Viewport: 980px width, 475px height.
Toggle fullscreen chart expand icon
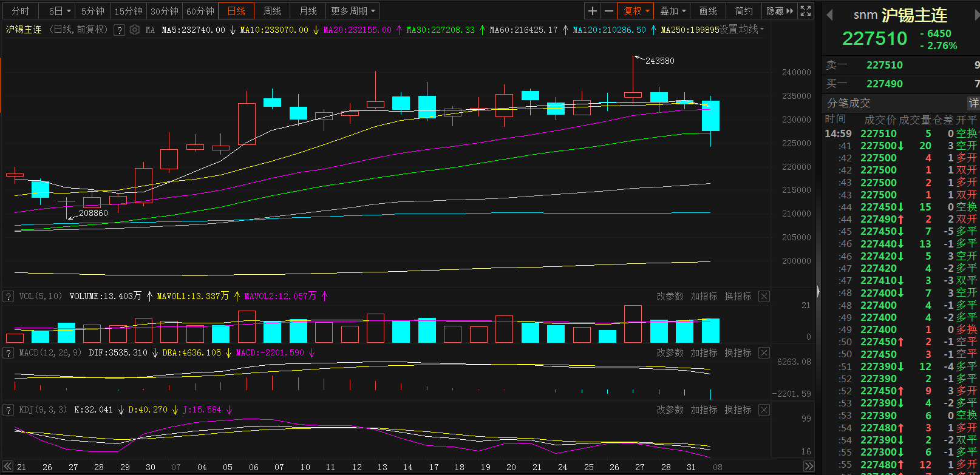(x=806, y=11)
